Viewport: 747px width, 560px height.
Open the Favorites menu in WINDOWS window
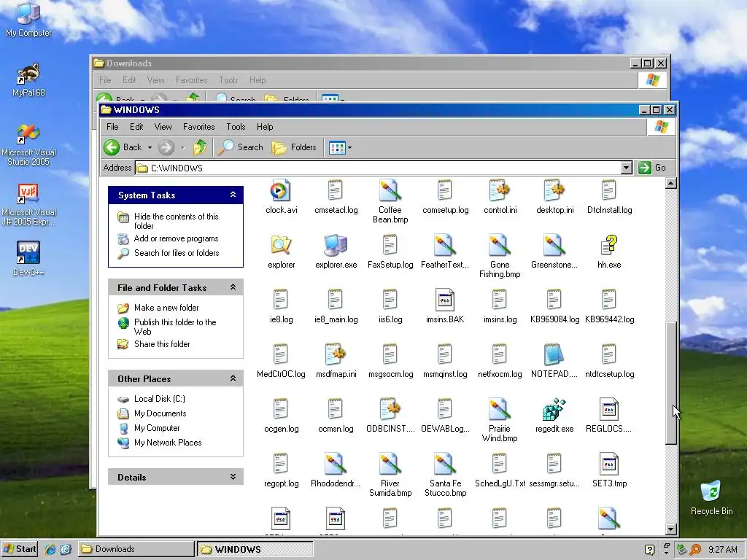pyautogui.click(x=198, y=127)
